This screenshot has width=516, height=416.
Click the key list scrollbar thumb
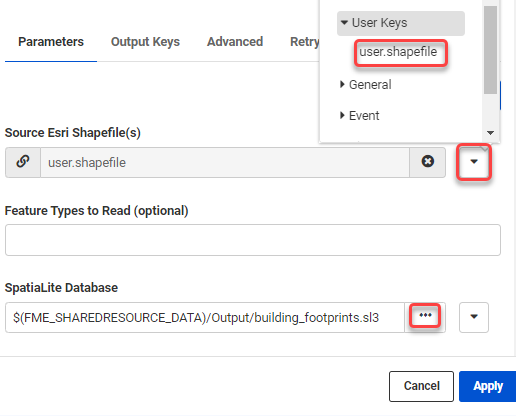point(490,50)
